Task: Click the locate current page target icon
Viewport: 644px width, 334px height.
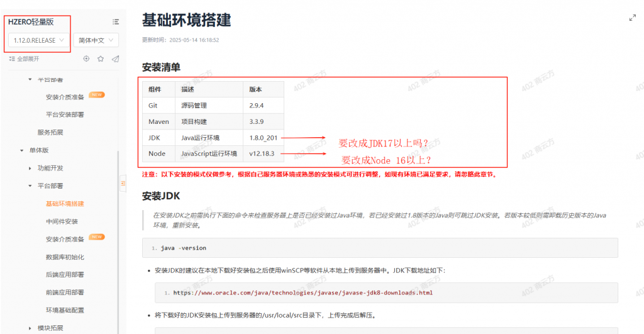Action: (86, 58)
